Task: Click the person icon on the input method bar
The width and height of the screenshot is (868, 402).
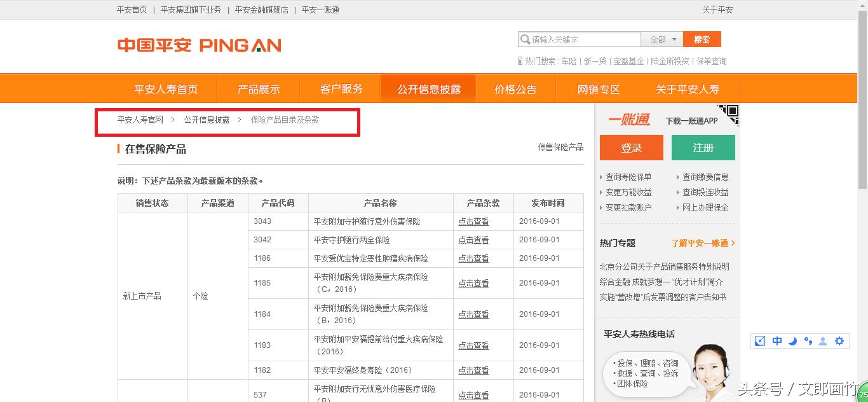Action: [823, 341]
